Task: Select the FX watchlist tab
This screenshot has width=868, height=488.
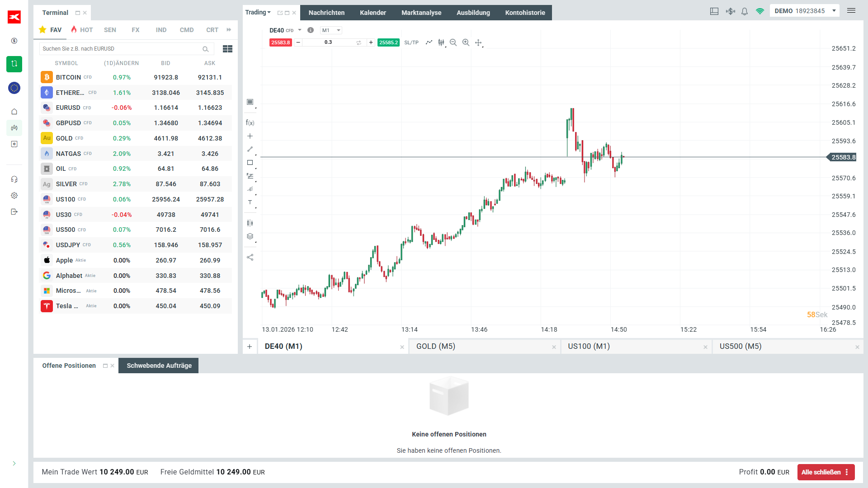Action: pos(136,30)
